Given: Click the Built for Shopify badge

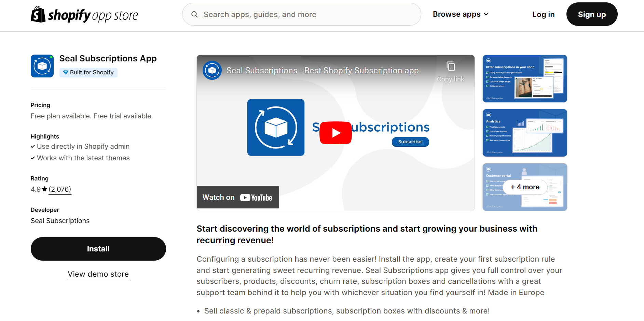Looking at the screenshot, I should 88,72.
